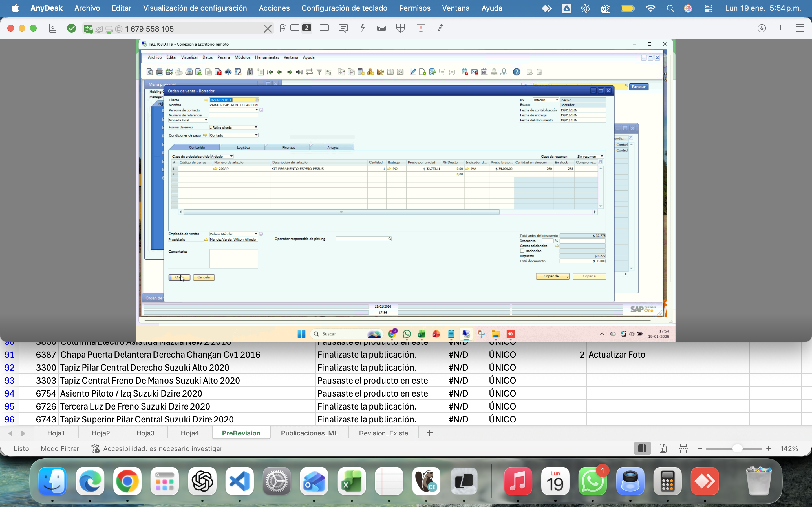Expand the Empleado de ventas dropdown
The height and width of the screenshot is (507, 812).
[x=256, y=234]
